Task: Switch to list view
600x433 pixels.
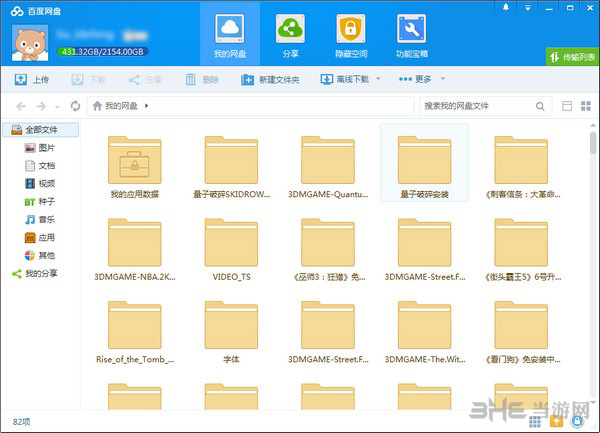Action: pos(567,106)
